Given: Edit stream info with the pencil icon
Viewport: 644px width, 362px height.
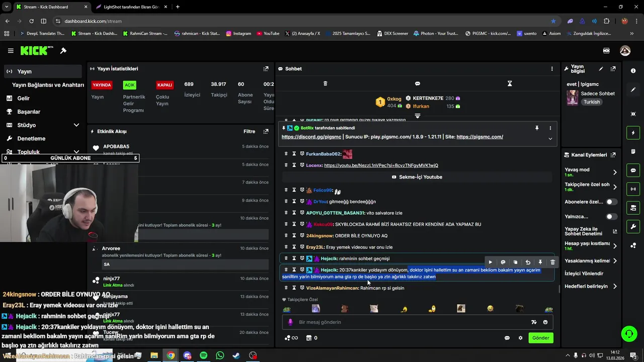Looking at the screenshot, I should [x=601, y=69].
